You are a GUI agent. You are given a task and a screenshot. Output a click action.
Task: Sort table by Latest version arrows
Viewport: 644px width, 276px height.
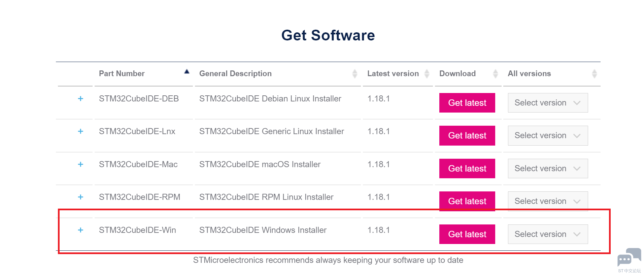[x=427, y=73]
